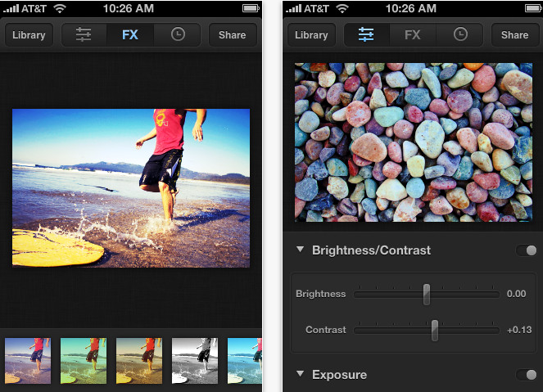Choose the black and white filter thumbnail
Viewport: 543px width, 392px height.
[194, 361]
